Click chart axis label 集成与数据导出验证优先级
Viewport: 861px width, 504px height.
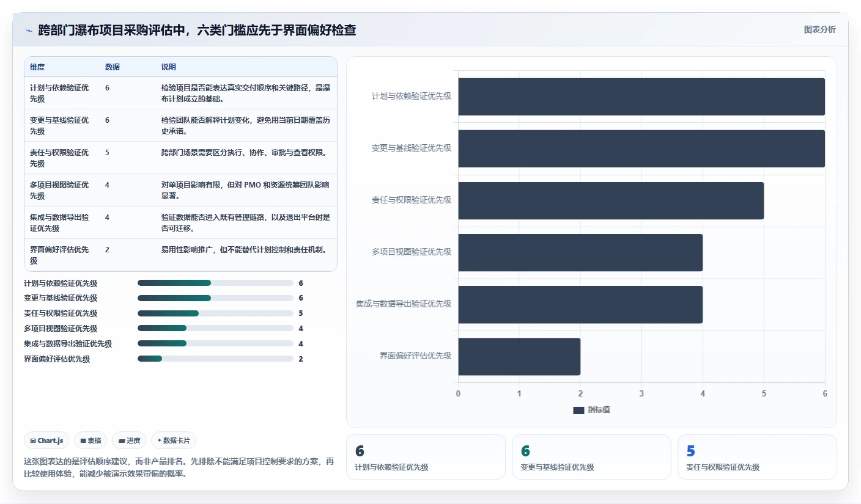(x=404, y=304)
